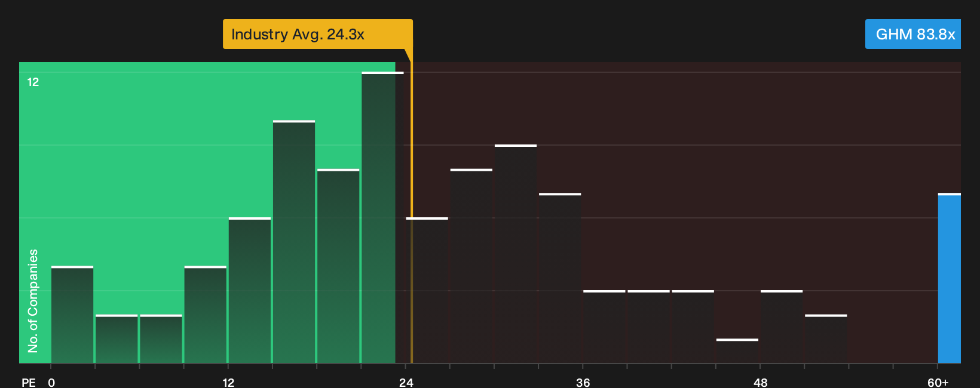Select the bar starting at PE 48
980x388 pixels.
tap(782, 327)
